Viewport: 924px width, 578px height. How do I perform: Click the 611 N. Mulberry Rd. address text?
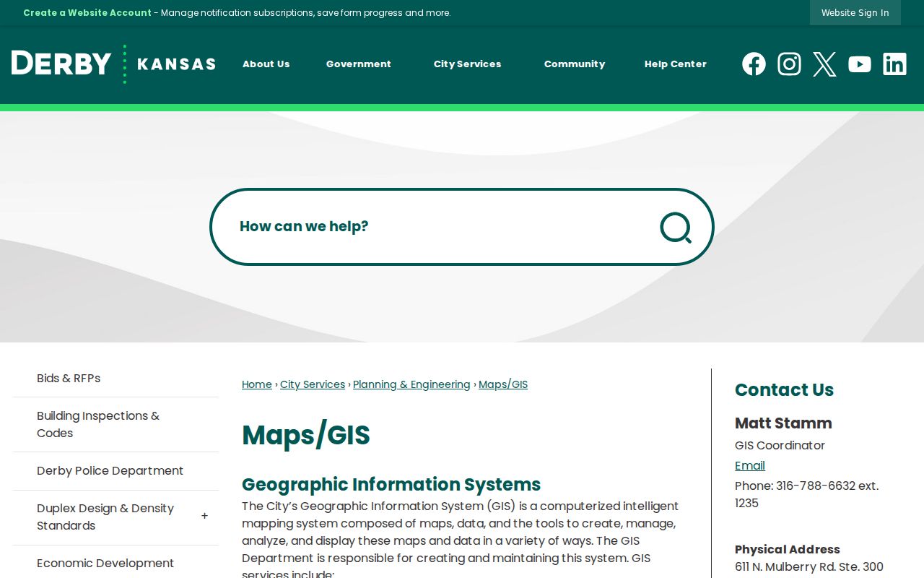click(x=809, y=567)
